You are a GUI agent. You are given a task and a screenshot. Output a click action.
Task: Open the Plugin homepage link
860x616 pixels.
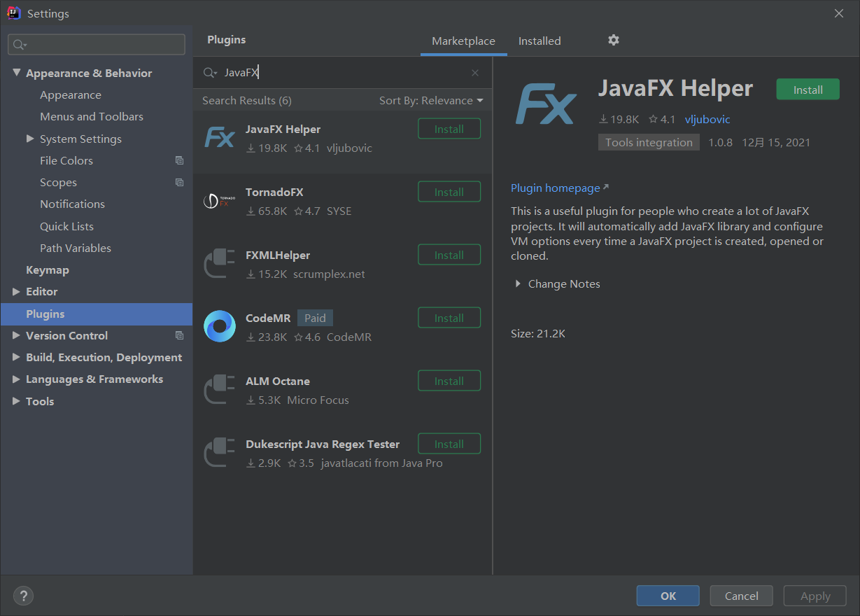(560, 188)
